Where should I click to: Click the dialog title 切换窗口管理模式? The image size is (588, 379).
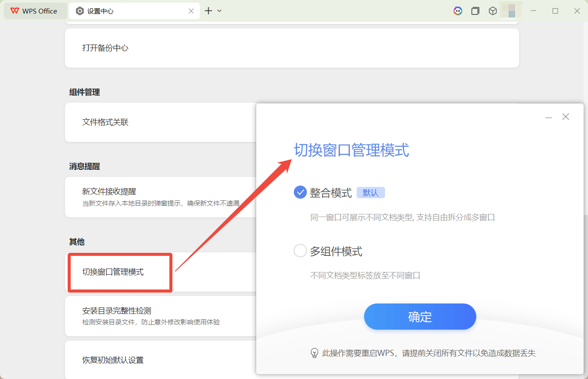351,150
